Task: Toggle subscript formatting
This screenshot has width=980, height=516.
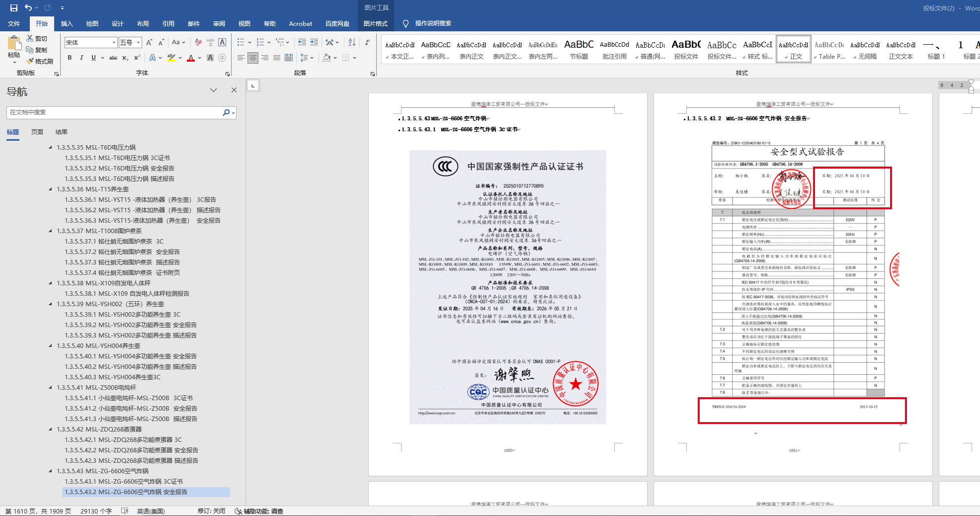Action: click(x=125, y=58)
